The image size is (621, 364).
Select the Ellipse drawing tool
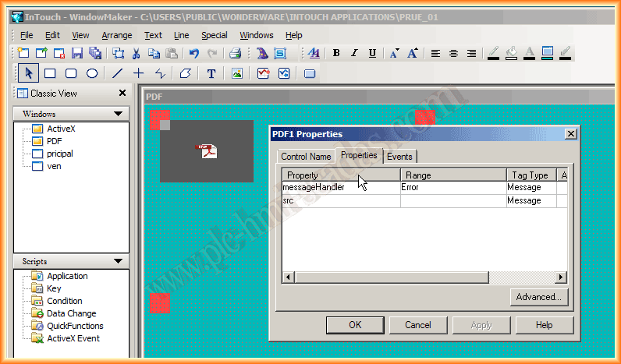click(91, 73)
